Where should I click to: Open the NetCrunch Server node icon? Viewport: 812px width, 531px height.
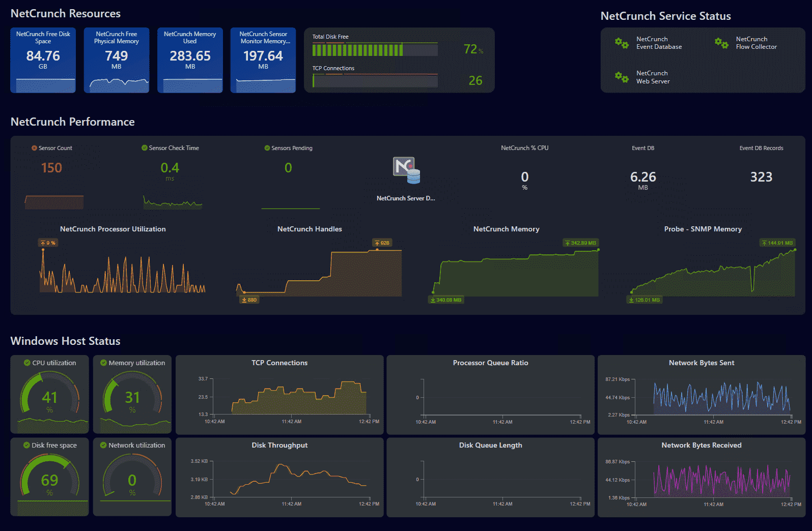(406, 170)
